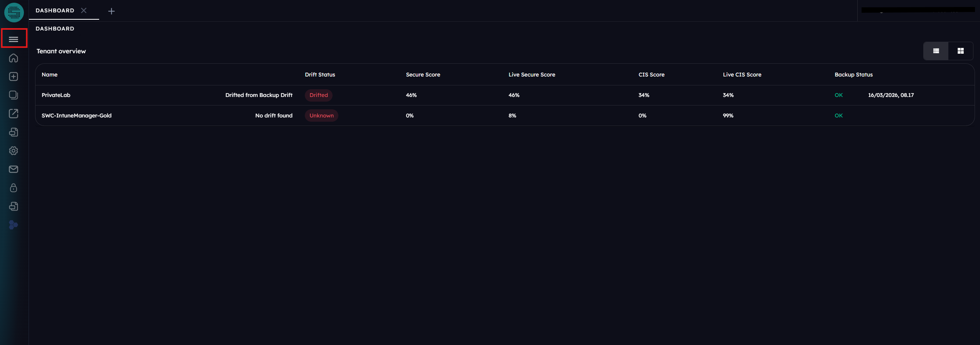
Task: Click the padlock icon in the sidebar
Action: click(14, 188)
